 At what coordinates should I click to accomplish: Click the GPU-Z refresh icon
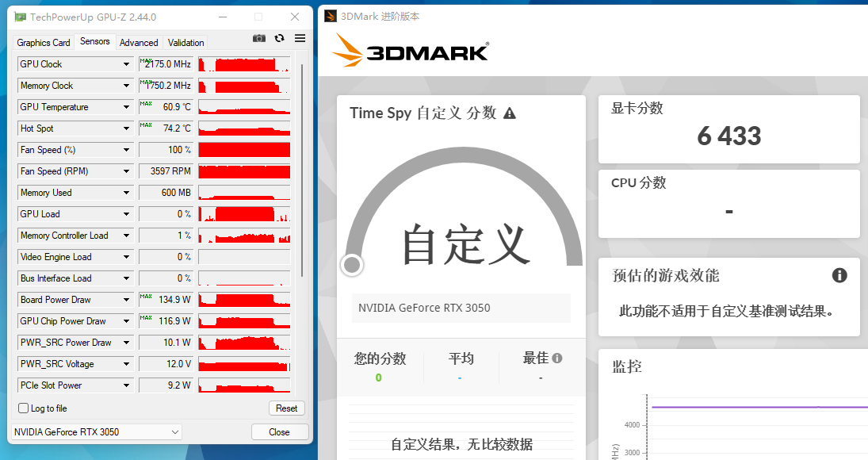coord(279,38)
